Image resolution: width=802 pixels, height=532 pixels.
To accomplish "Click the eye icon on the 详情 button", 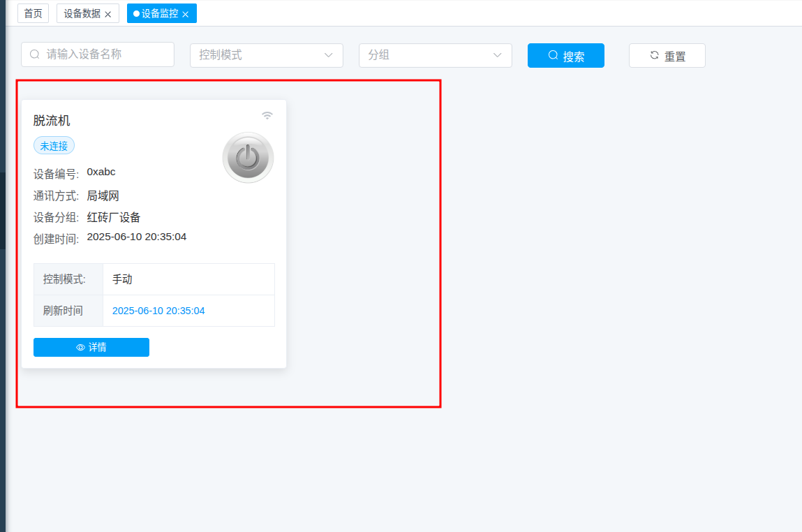I will pyautogui.click(x=79, y=347).
